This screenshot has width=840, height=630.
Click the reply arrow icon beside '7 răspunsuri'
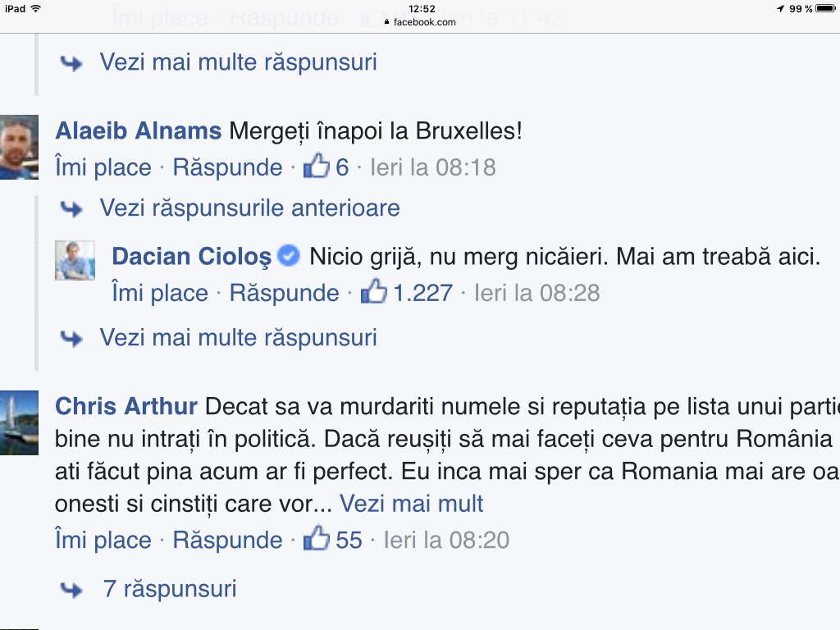(x=72, y=589)
